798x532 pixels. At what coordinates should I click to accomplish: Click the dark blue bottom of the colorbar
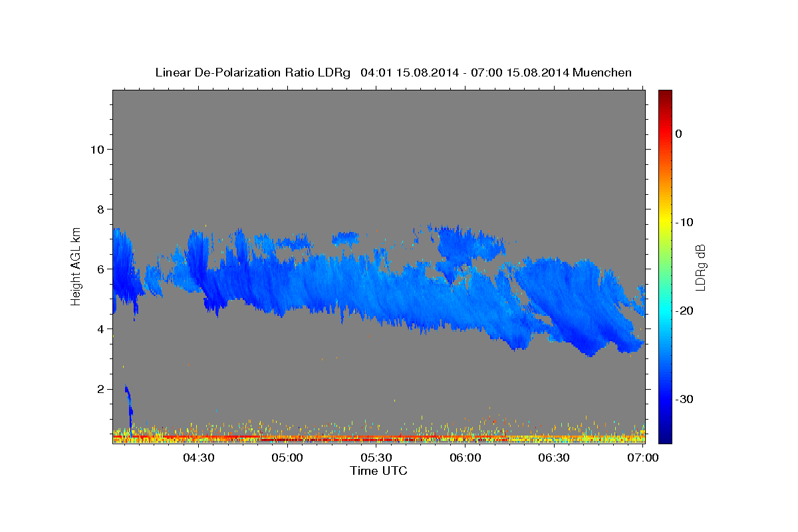tap(665, 436)
